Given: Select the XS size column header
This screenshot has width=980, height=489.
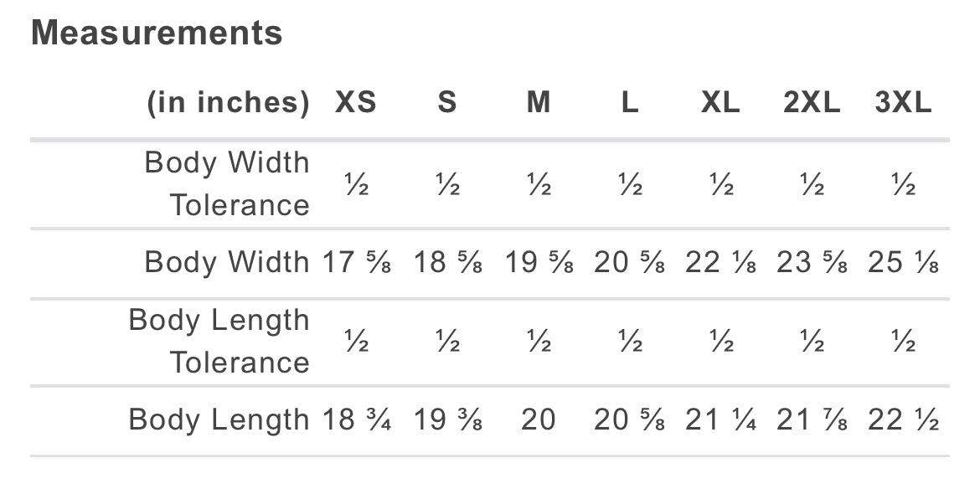Looking at the screenshot, I should [356, 103].
